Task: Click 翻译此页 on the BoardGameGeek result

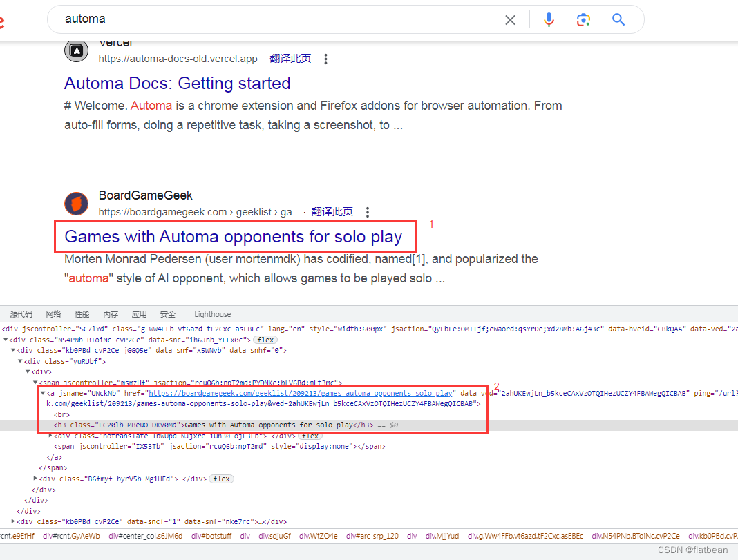Action: tap(332, 212)
